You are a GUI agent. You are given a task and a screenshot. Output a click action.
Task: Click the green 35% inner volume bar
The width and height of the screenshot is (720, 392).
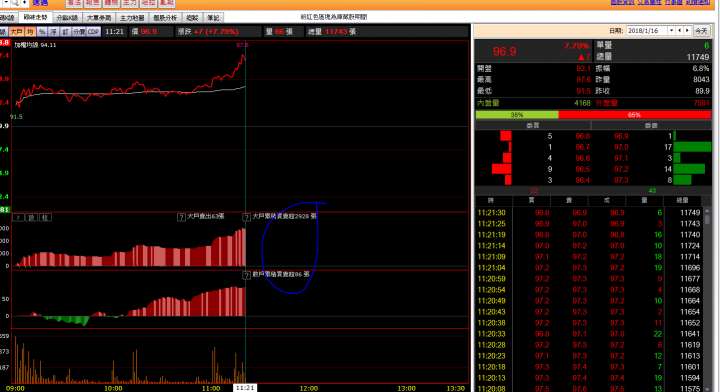coord(517,115)
